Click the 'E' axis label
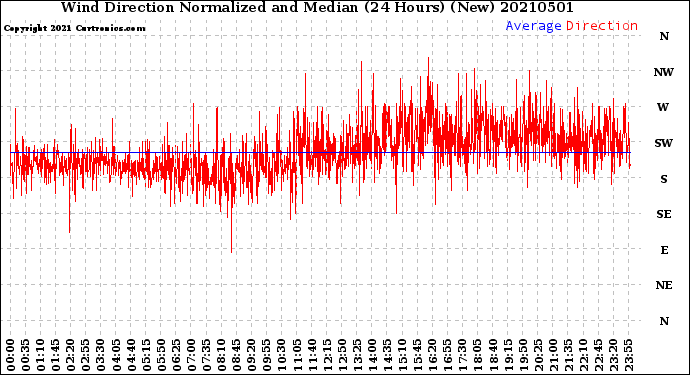690x375 pixels. [x=664, y=250]
